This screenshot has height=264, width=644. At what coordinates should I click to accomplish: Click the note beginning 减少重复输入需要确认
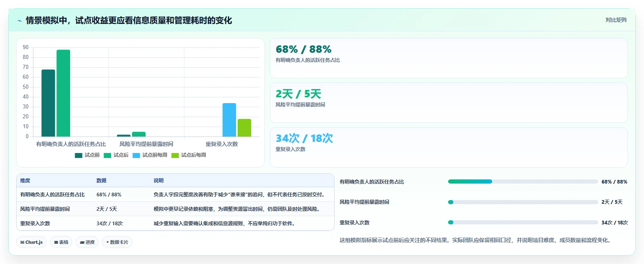coord(224,224)
